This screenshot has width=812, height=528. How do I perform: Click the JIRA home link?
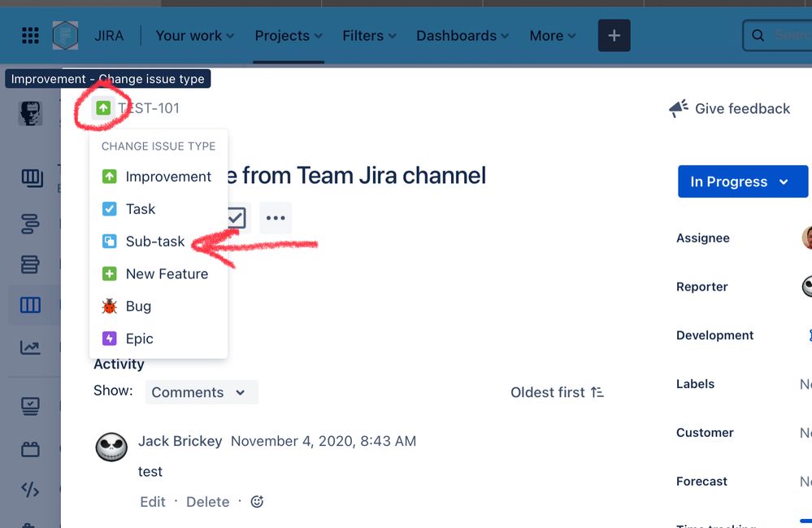coord(109,36)
